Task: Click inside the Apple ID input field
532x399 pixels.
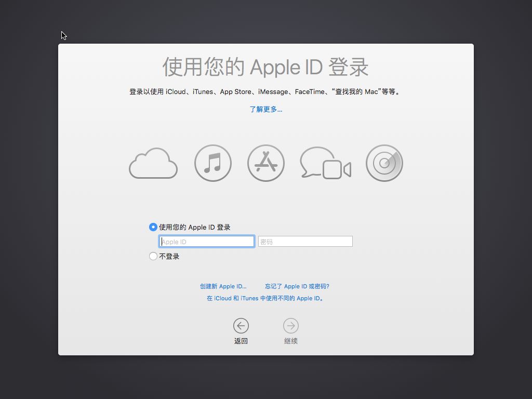Action: 206,241
